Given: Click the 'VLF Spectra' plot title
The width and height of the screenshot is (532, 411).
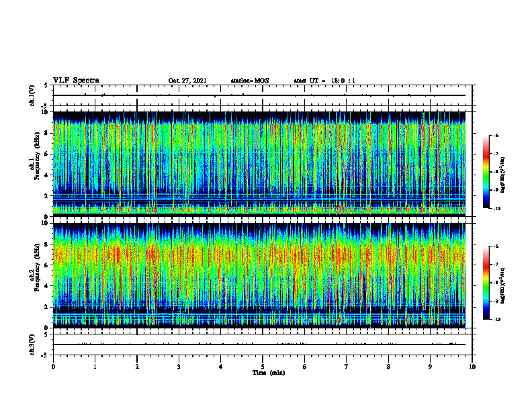Looking at the screenshot, I should [76, 81].
